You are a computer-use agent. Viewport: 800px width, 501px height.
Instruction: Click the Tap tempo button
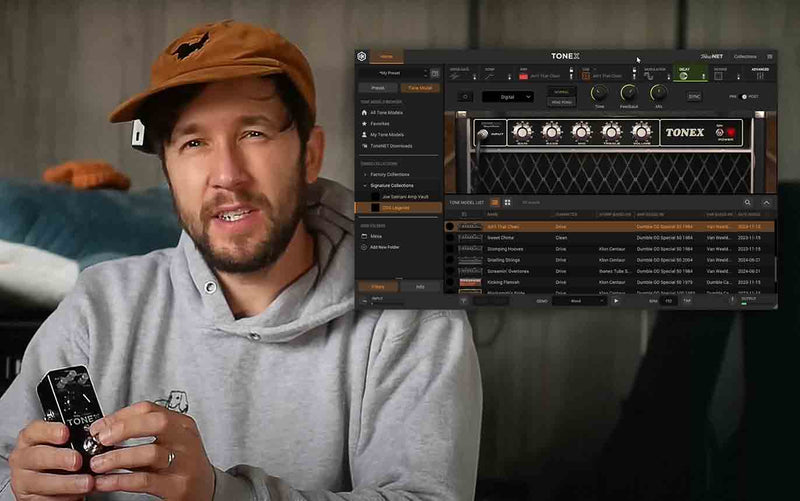687,301
